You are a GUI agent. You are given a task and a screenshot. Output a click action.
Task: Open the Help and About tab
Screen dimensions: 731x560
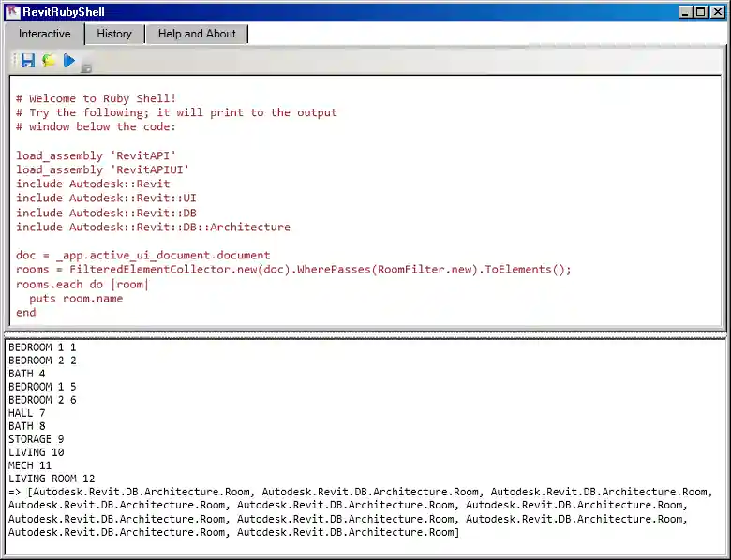(197, 34)
